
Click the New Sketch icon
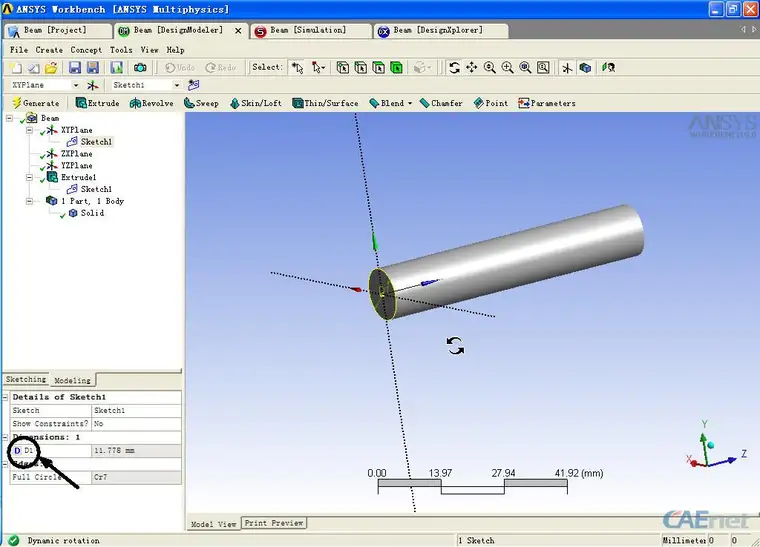[193, 85]
